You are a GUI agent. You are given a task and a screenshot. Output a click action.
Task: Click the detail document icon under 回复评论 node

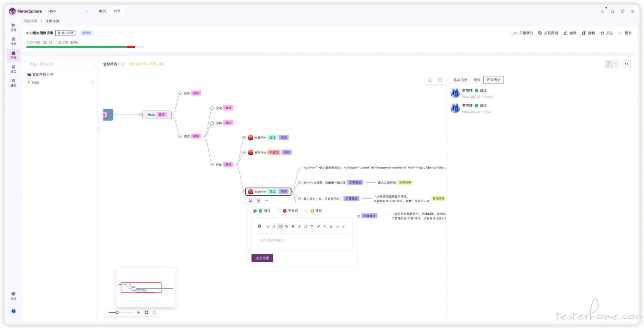pos(258,200)
